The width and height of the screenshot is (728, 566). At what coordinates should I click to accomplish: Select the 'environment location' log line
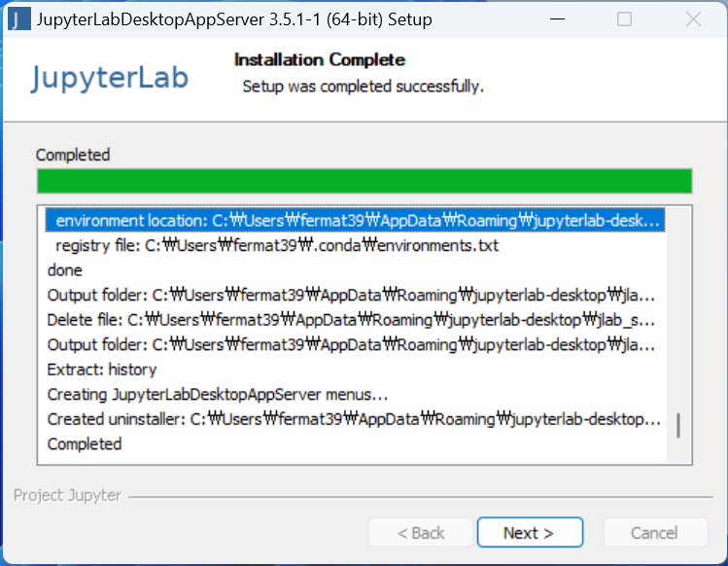356,220
